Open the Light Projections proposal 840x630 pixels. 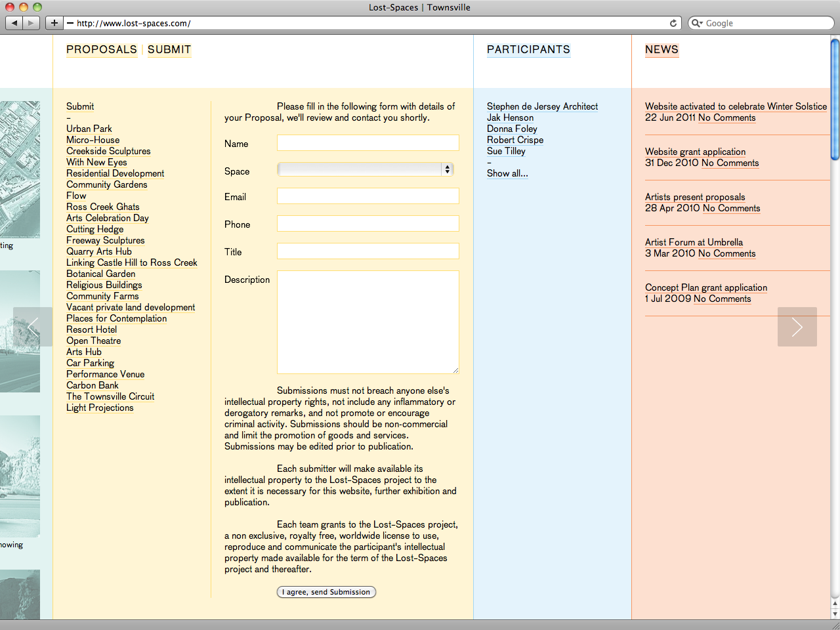(100, 408)
